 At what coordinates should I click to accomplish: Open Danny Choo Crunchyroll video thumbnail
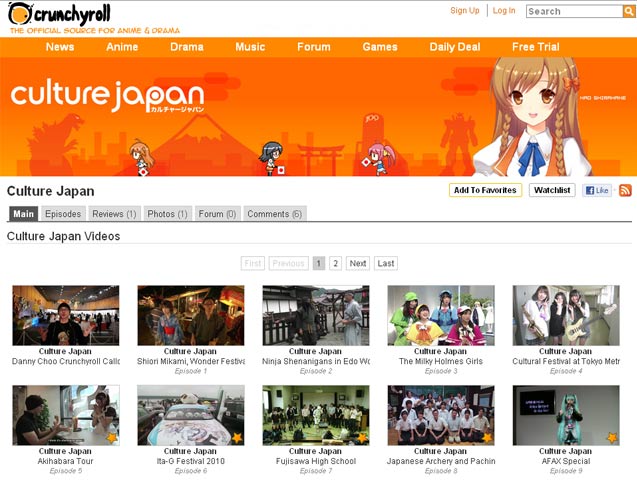[x=66, y=315]
